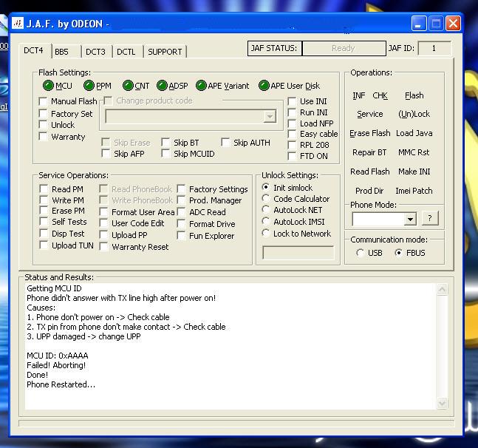This screenshot has height=448, width=478.
Task: Enable Format User Area checkbox
Action: (103, 211)
